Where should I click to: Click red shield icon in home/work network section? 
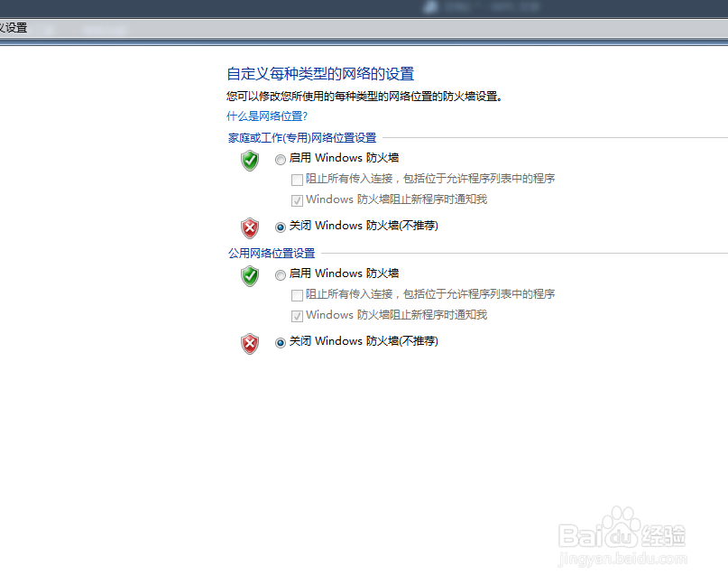click(250, 227)
